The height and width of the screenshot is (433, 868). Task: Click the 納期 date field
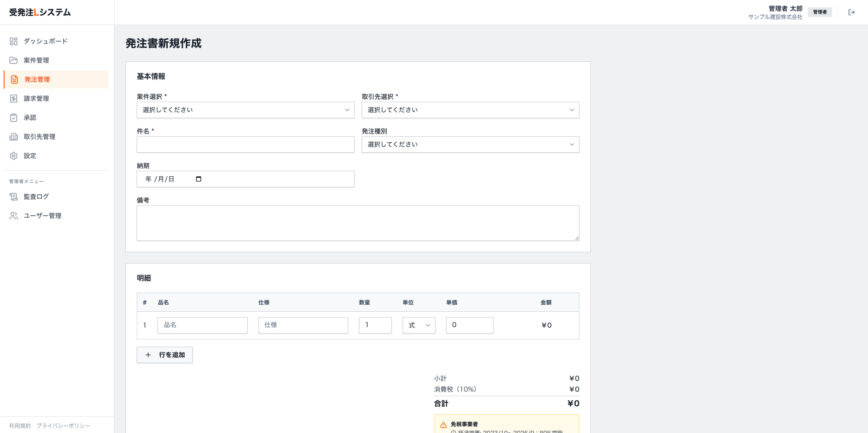[245, 179]
